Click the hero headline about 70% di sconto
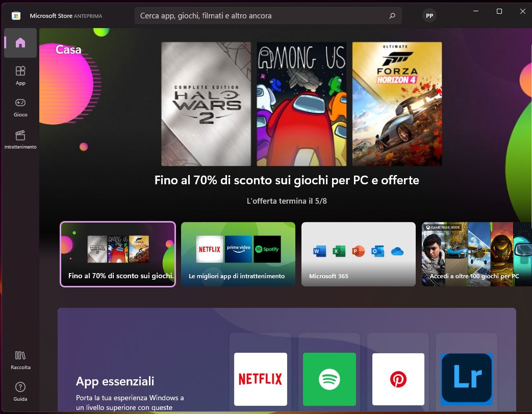 [287, 180]
